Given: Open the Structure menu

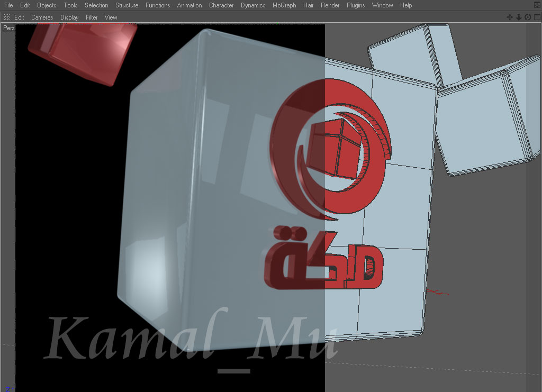Looking at the screenshot, I should pyautogui.click(x=127, y=5).
